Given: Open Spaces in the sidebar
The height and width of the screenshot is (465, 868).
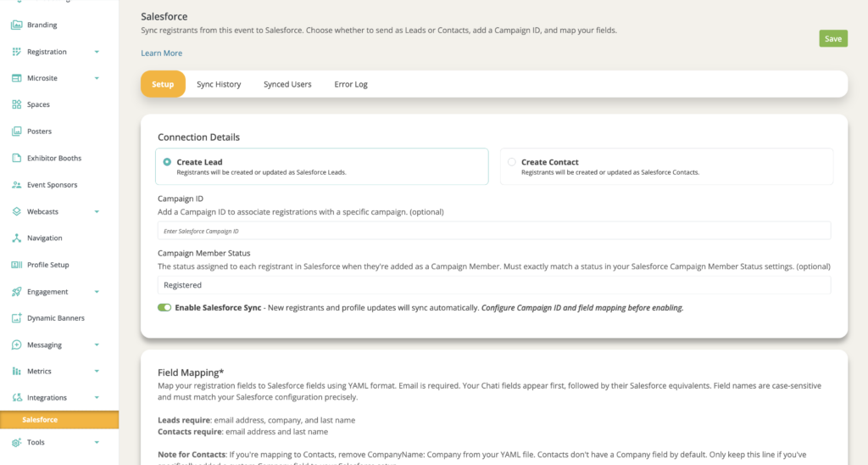Looking at the screenshot, I should coord(38,104).
